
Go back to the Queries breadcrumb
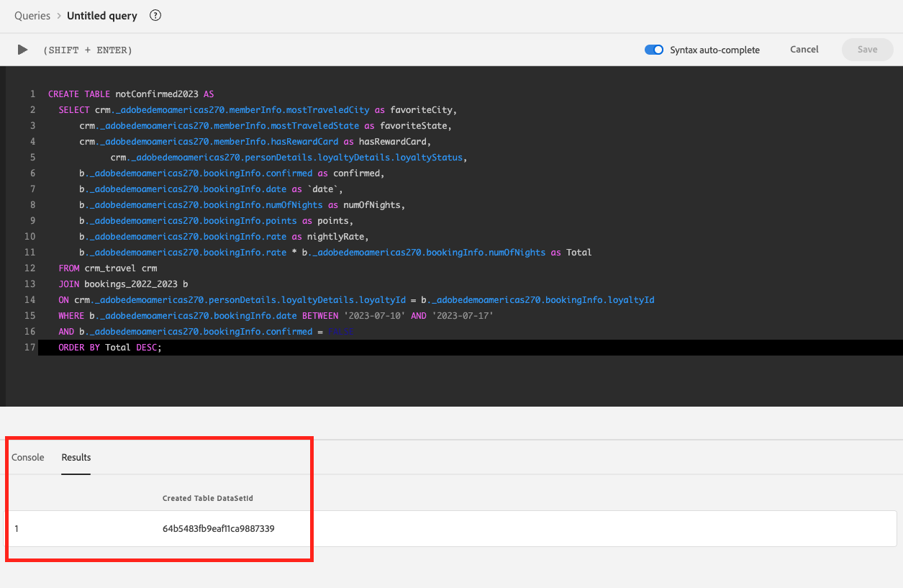[x=32, y=15]
